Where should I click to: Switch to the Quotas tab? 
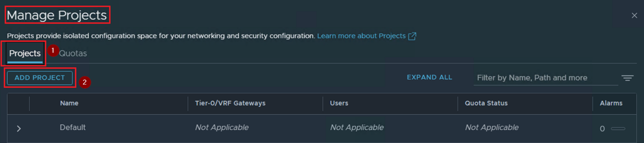click(x=73, y=53)
